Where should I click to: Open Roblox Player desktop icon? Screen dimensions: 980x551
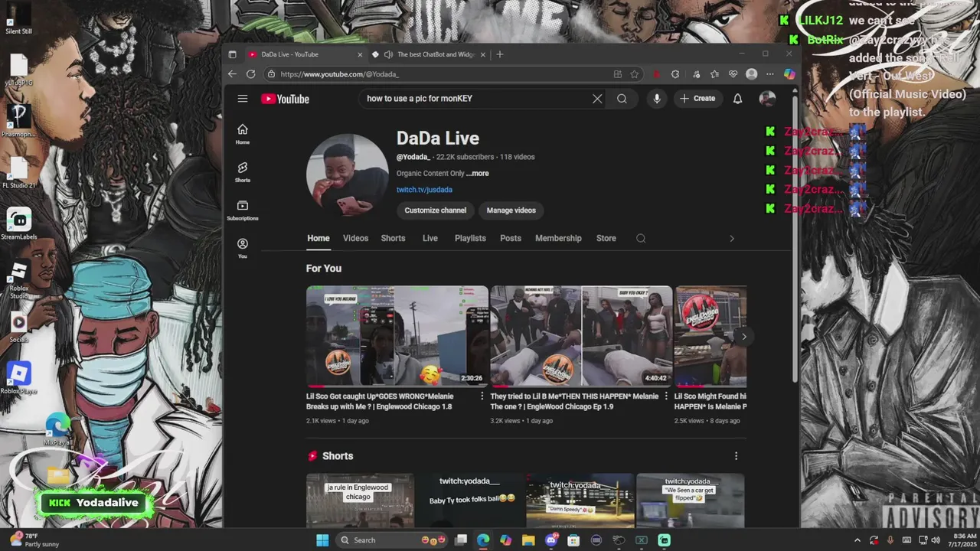coord(19,377)
